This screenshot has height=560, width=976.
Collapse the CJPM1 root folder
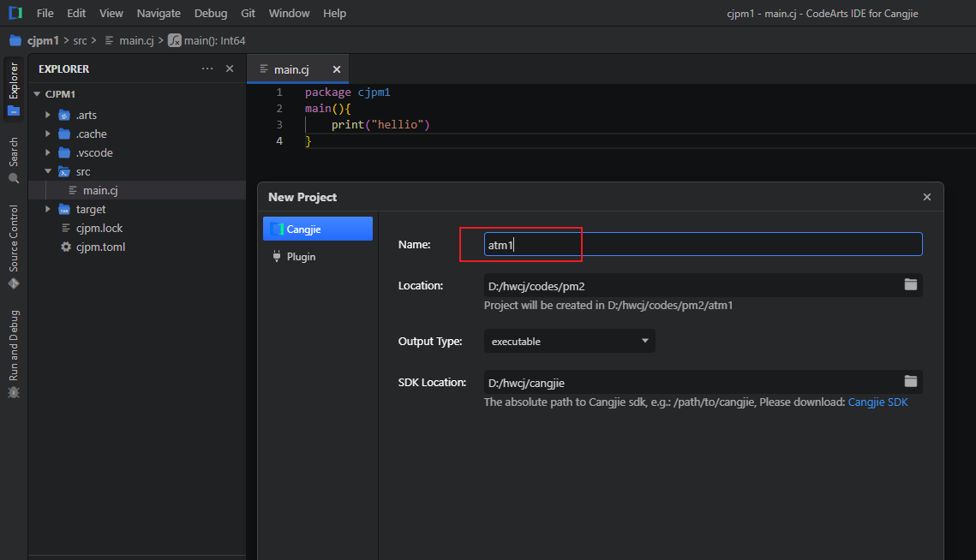(38, 94)
